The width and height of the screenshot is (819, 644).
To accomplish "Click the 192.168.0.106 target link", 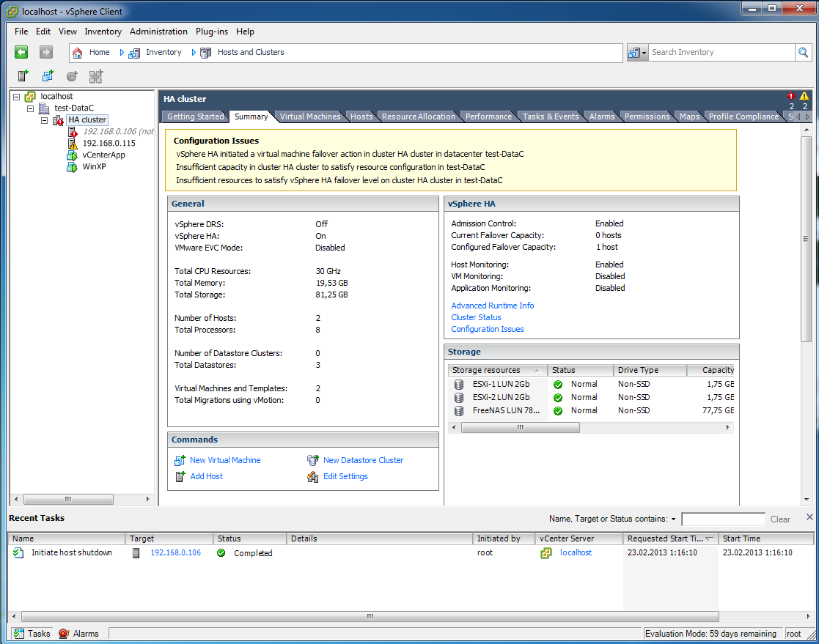I will tap(175, 552).
